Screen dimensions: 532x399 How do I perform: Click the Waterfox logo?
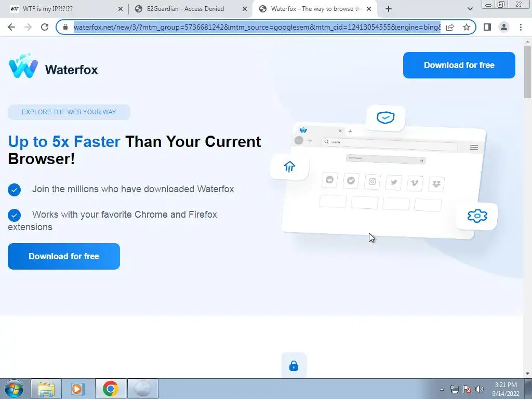[54, 66]
